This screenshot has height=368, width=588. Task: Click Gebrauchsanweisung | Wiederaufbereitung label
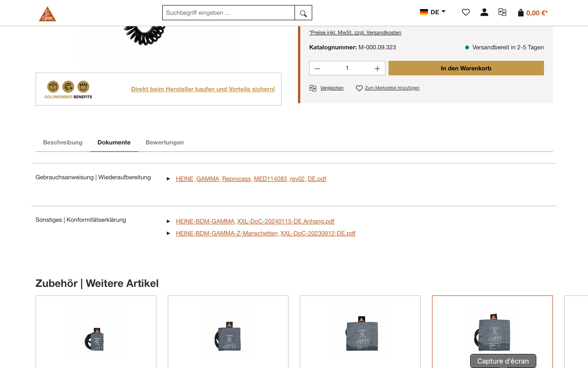pyautogui.click(x=93, y=177)
